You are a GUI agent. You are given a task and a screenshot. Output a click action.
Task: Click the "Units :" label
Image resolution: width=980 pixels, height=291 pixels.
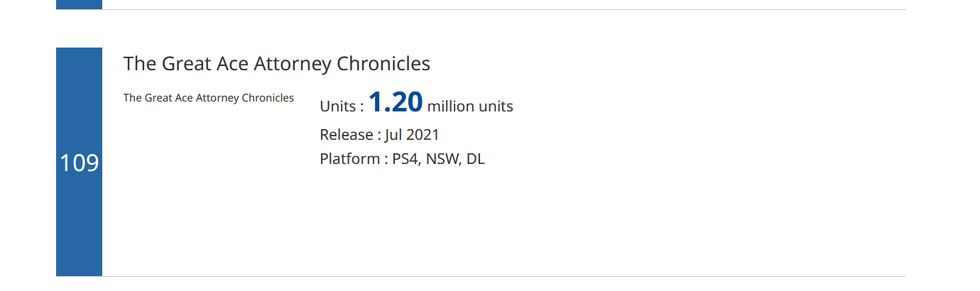342,106
